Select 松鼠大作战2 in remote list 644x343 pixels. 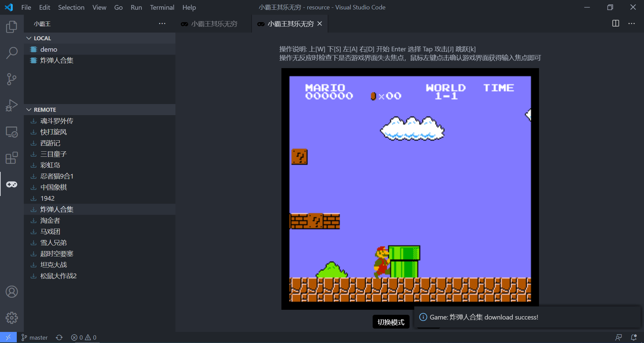(x=100, y=276)
